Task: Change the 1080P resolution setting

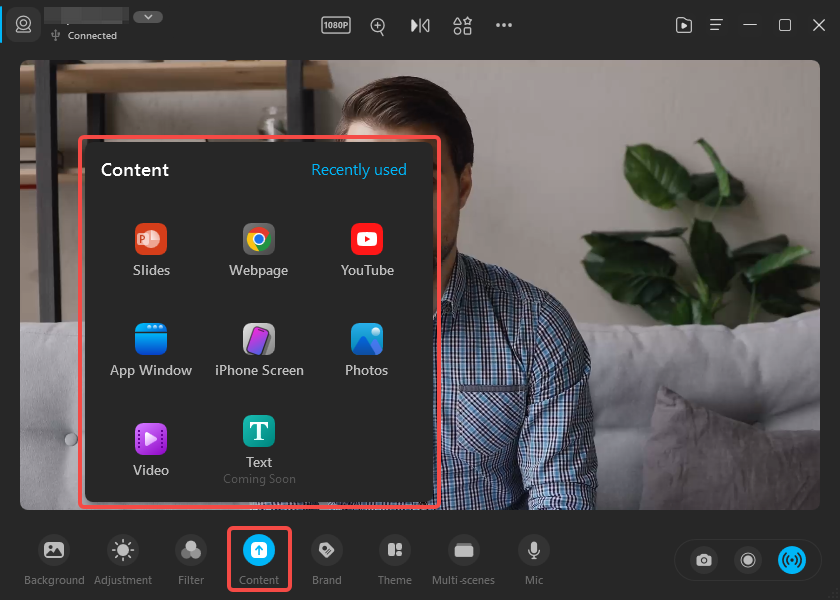Action: [x=336, y=26]
